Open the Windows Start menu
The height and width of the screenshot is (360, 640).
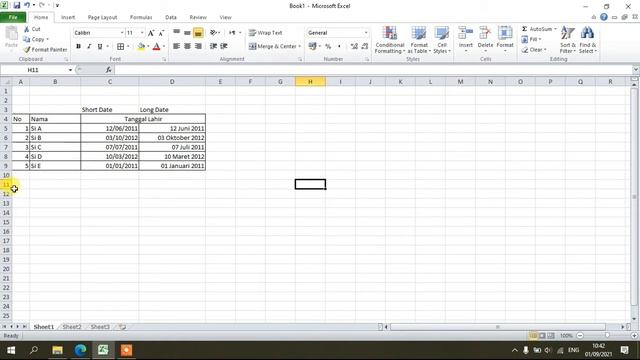(x=11, y=350)
